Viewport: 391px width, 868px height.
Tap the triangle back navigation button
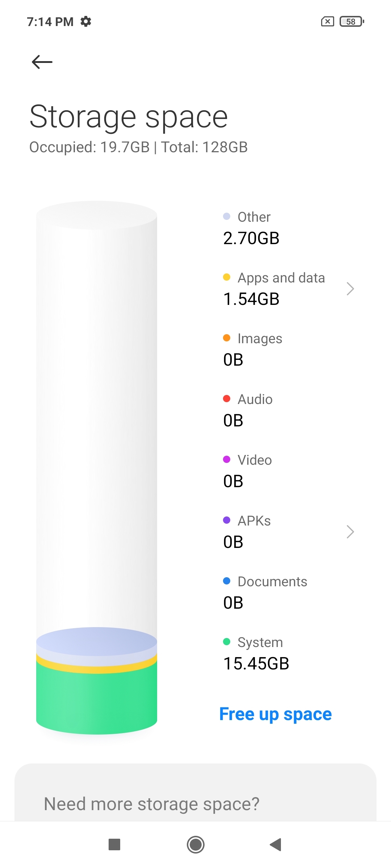(x=276, y=844)
